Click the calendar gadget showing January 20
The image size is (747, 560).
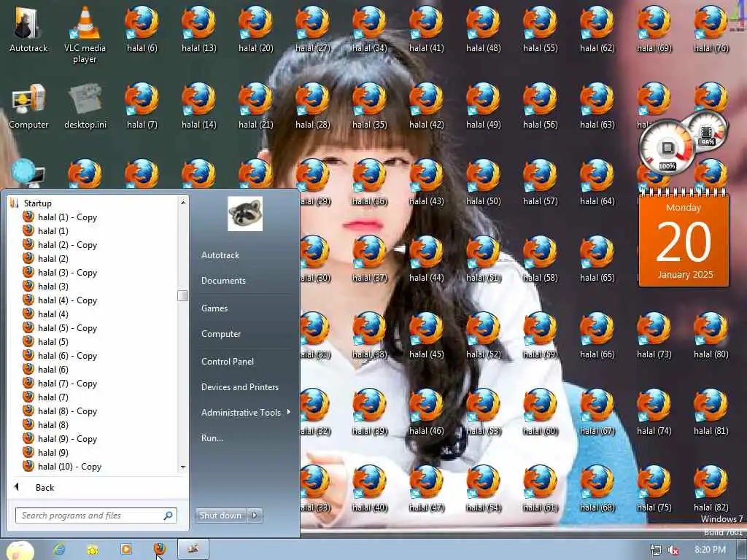click(684, 238)
